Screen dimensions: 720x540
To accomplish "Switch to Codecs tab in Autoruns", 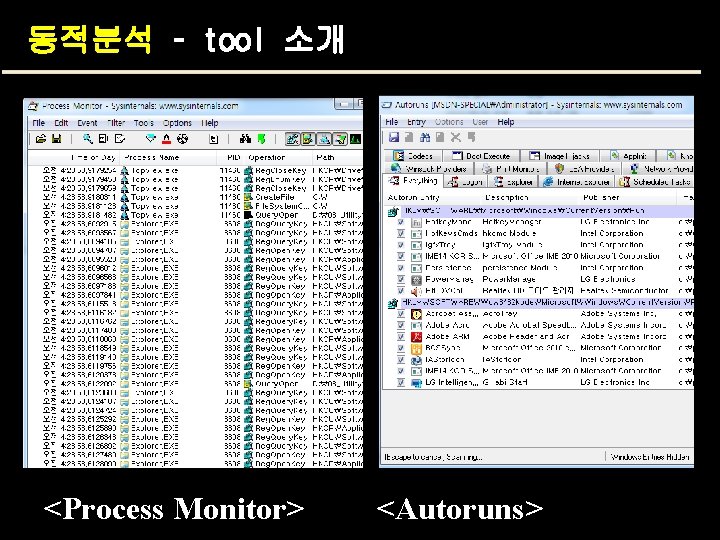I will pyautogui.click(x=413, y=156).
